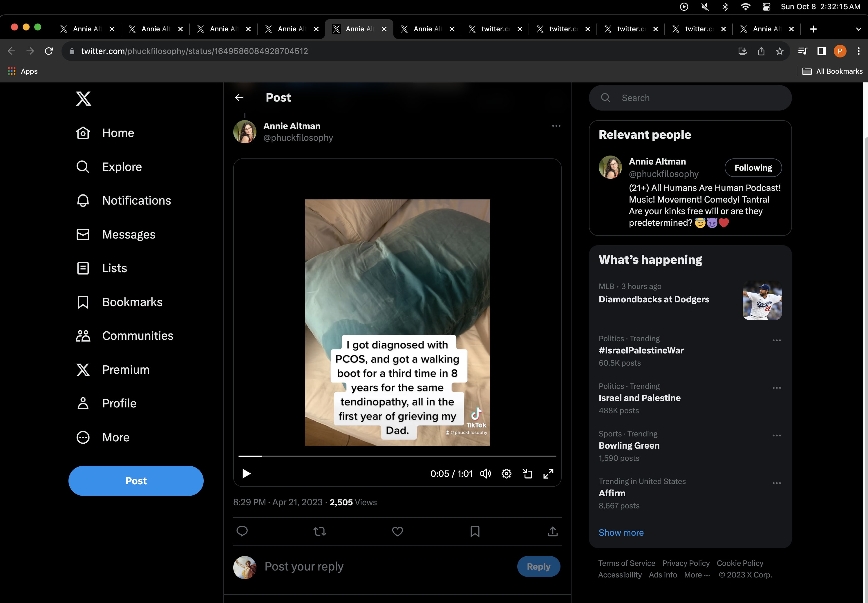Image resolution: width=868 pixels, height=603 pixels.
Task: Go to Communities in the sidebar
Action: pos(138,336)
